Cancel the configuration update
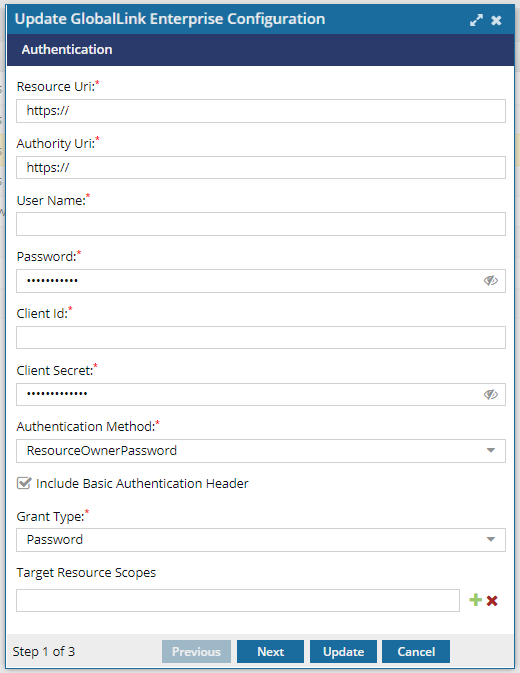520x673 pixels. pyautogui.click(x=416, y=652)
